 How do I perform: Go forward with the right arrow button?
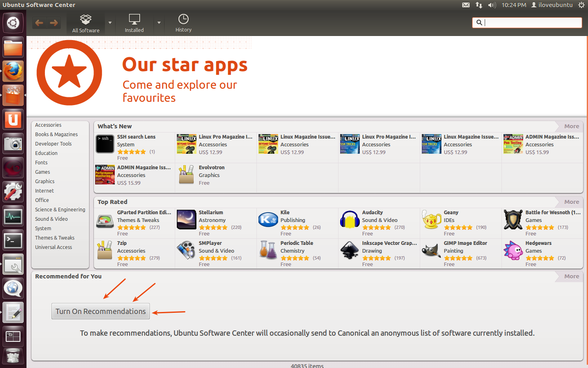54,23
